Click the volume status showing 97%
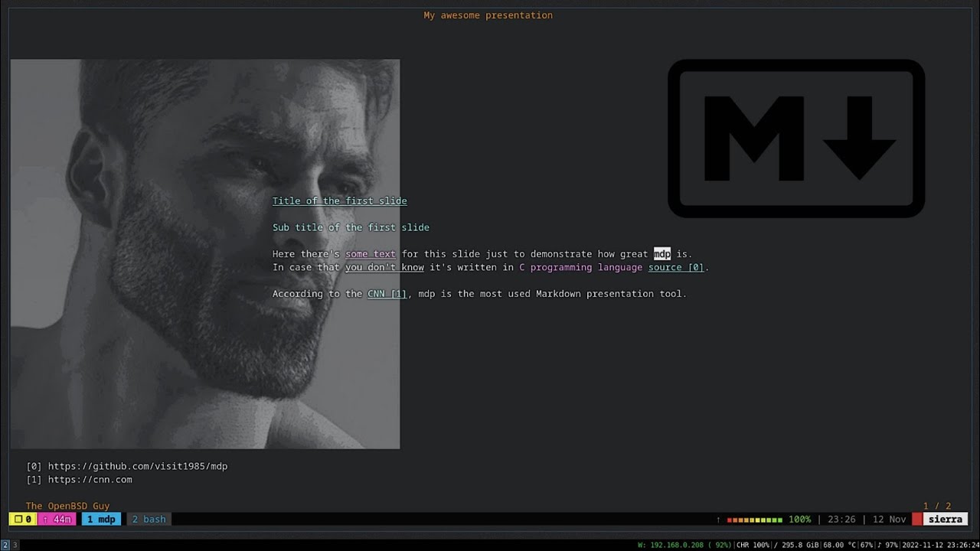The width and height of the screenshot is (980, 551). click(887, 545)
